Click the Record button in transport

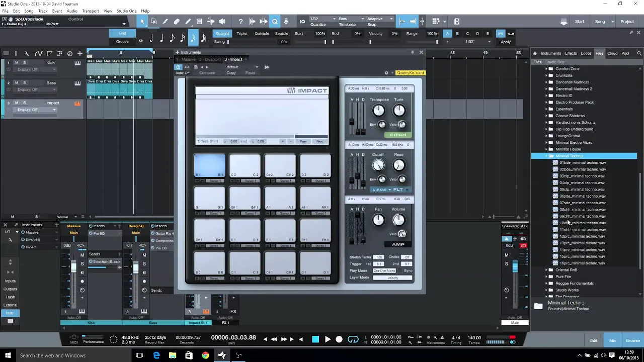tap(339, 339)
